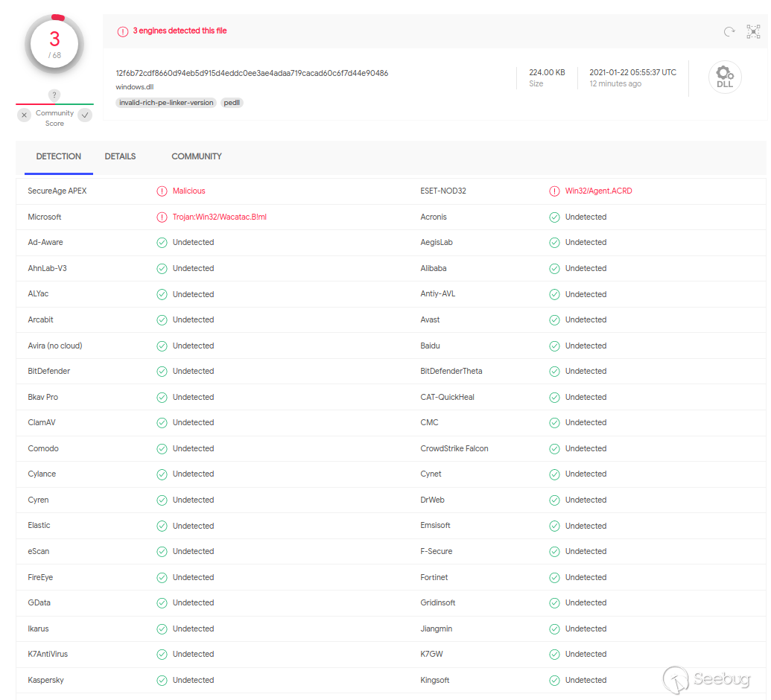
Task: Click the invalid-rich-pe-linker-version tag
Action: point(166,103)
